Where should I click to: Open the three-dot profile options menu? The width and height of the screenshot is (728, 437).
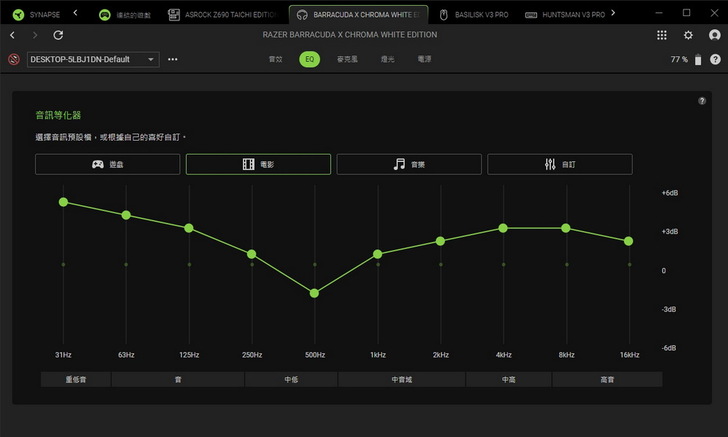coord(173,60)
